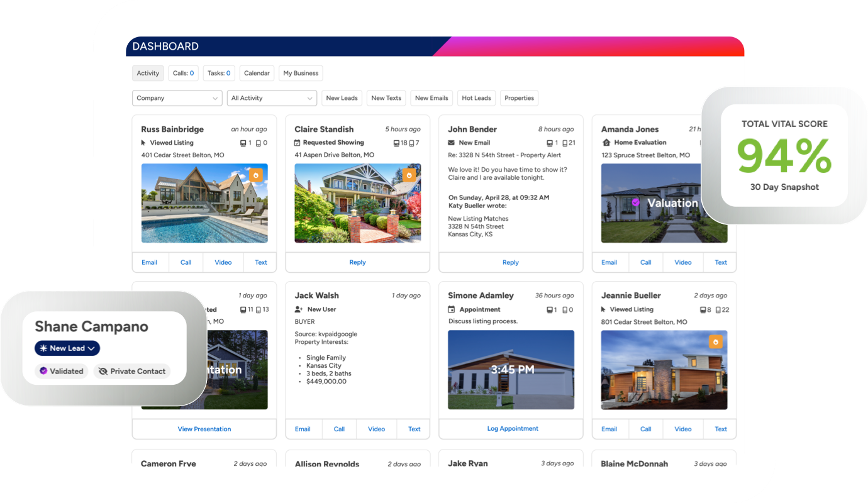Switch to the Calendar tab

pyautogui.click(x=257, y=73)
